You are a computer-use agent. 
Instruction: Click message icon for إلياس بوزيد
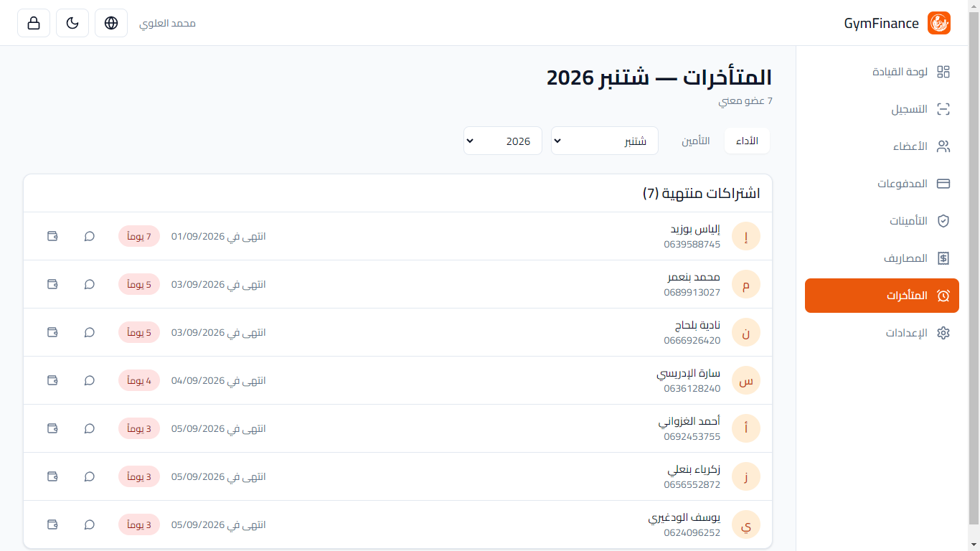(90, 236)
